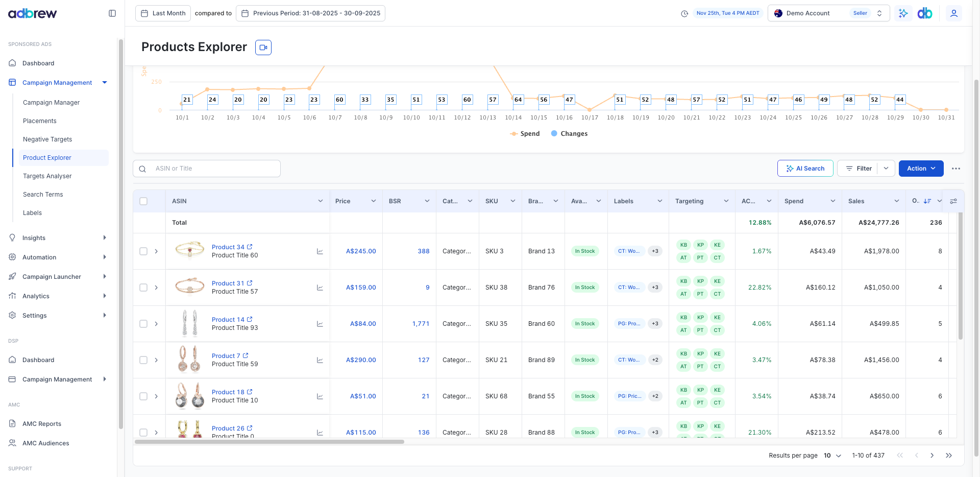Open the video tutorial icon beside Products Explorer
Image resolution: width=980 pixels, height=477 pixels.
coord(263,47)
